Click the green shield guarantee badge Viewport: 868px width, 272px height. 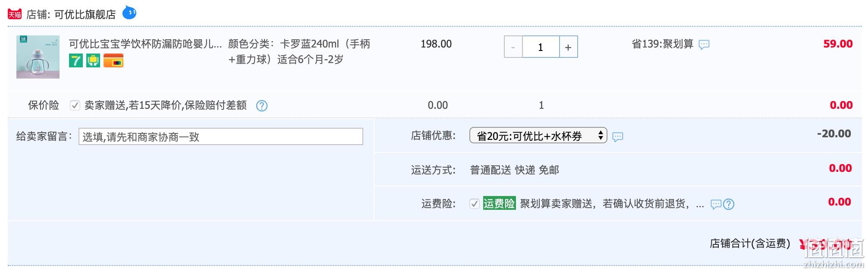coord(93,60)
